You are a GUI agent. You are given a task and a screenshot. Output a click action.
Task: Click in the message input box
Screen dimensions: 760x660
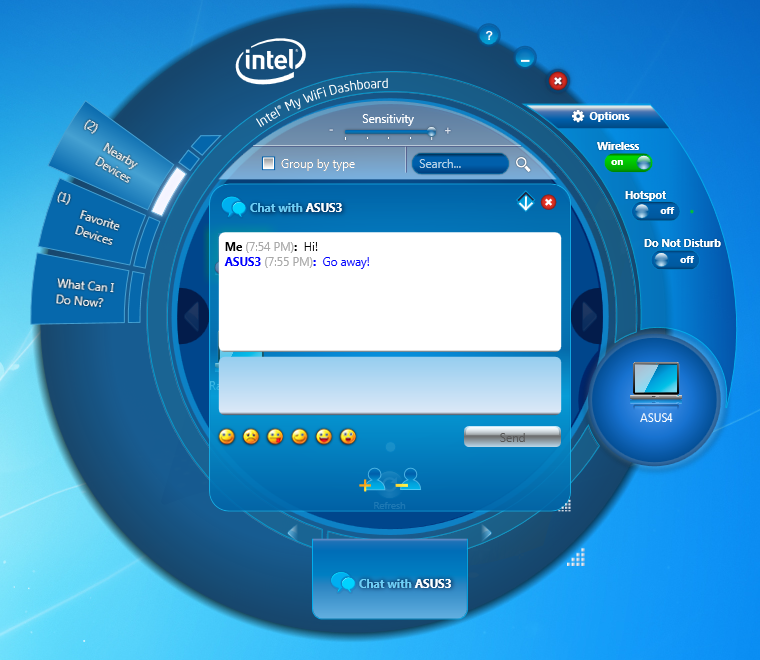(390, 386)
